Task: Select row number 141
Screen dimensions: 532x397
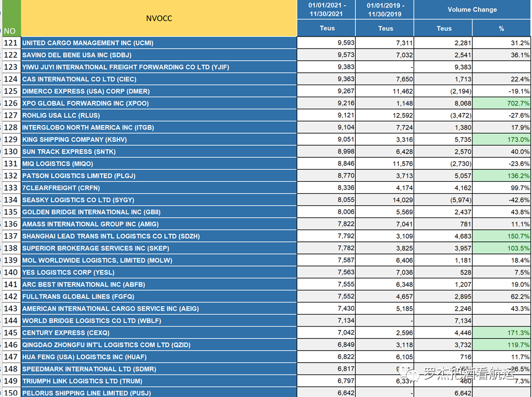Action: click(x=10, y=285)
